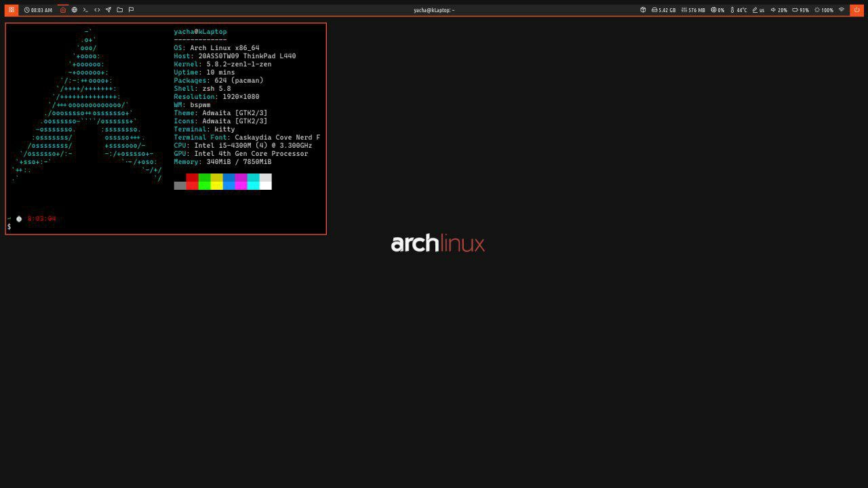Screen dimensions: 868x488
Task: Switch to the folder workspace
Action: pyautogui.click(x=119, y=9)
